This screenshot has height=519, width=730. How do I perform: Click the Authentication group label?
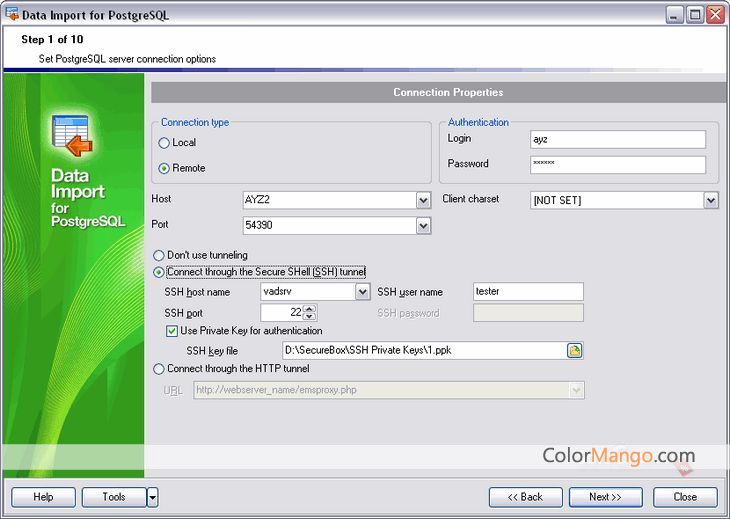click(x=478, y=122)
